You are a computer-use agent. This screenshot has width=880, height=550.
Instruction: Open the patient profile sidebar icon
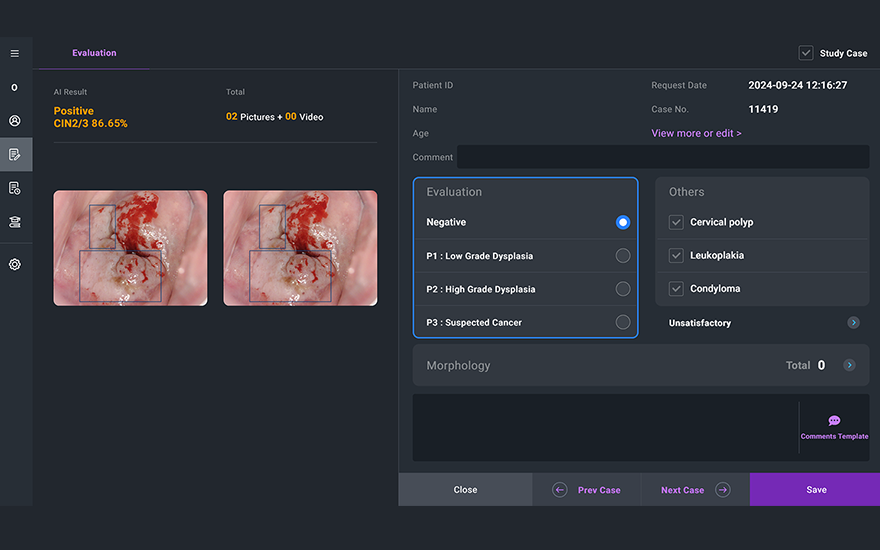click(x=14, y=121)
